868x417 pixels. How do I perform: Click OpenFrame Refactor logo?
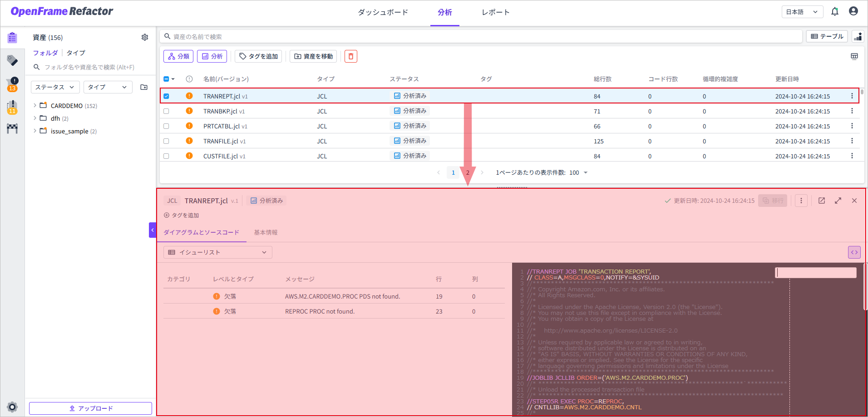click(62, 11)
